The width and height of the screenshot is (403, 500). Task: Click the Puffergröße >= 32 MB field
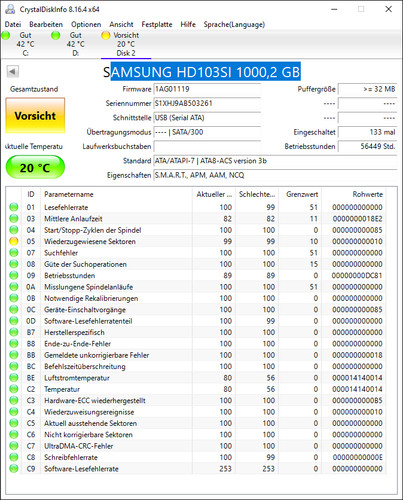point(368,89)
